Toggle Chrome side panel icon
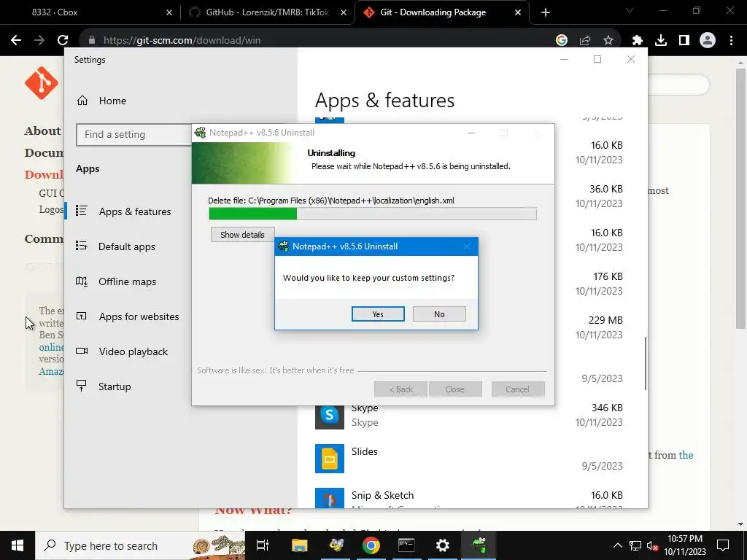 [x=684, y=41]
